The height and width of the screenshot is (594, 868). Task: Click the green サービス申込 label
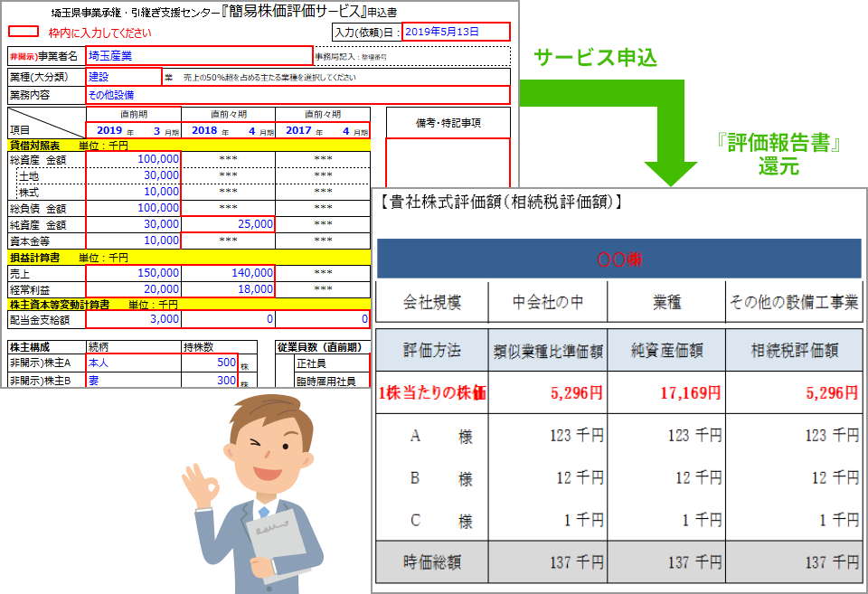pyautogui.click(x=595, y=59)
